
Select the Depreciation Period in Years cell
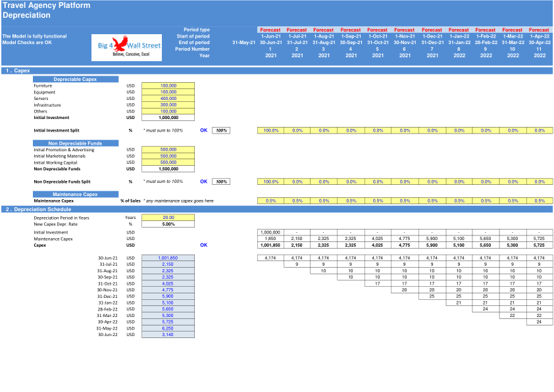(x=168, y=218)
